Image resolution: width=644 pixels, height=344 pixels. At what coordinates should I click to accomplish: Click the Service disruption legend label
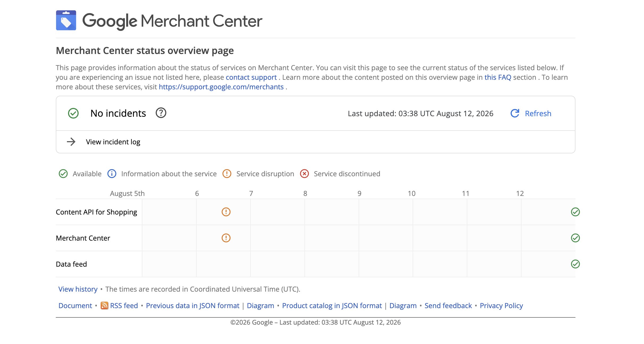[x=265, y=174]
